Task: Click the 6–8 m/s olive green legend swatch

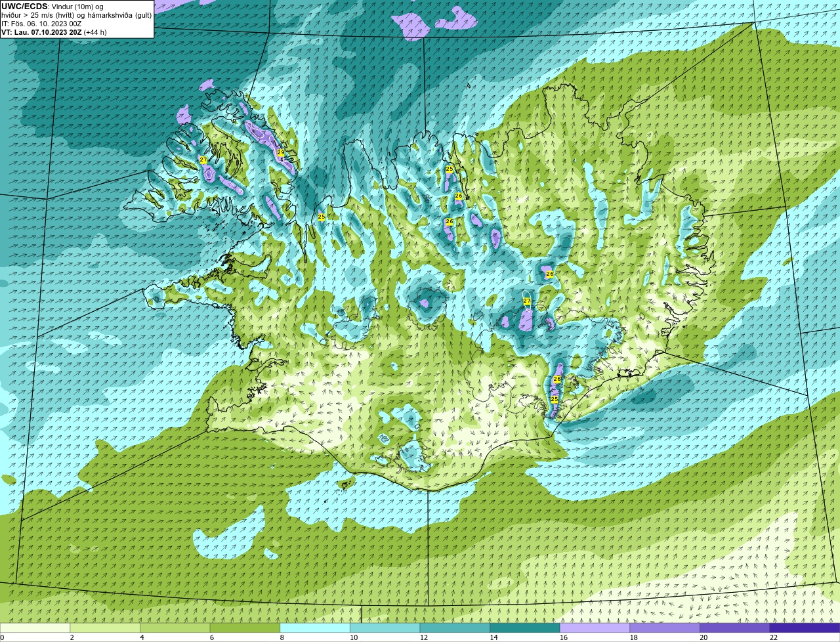Action: click(245, 628)
